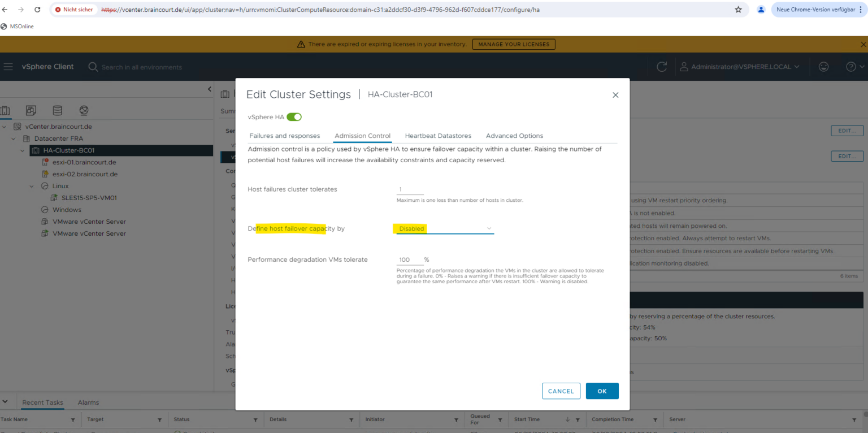Reload the page in Chrome
The height and width of the screenshot is (433, 868).
point(37,9)
